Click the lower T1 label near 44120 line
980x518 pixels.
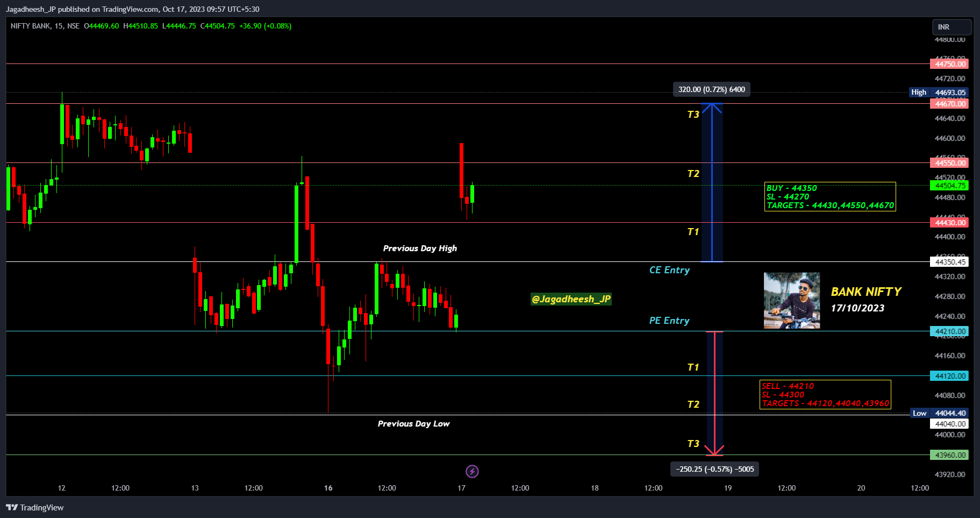click(x=693, y=367)
